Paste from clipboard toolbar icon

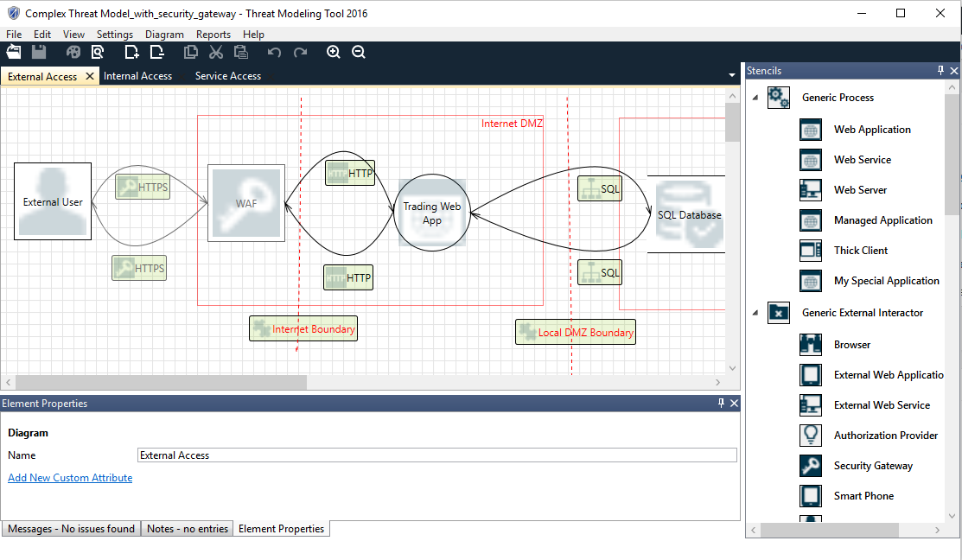coord(241,52)
